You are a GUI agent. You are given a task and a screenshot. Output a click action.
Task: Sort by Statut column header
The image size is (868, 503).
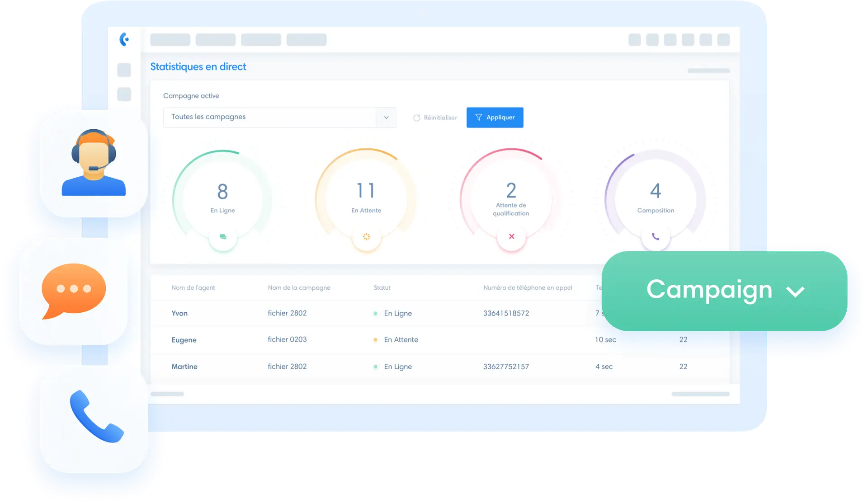[382, 288]
